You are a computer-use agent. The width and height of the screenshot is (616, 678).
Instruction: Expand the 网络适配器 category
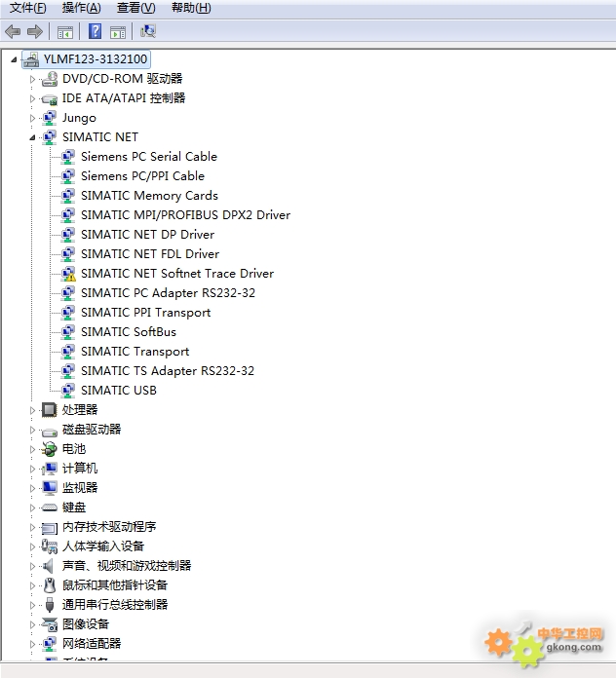pos(32,644)
